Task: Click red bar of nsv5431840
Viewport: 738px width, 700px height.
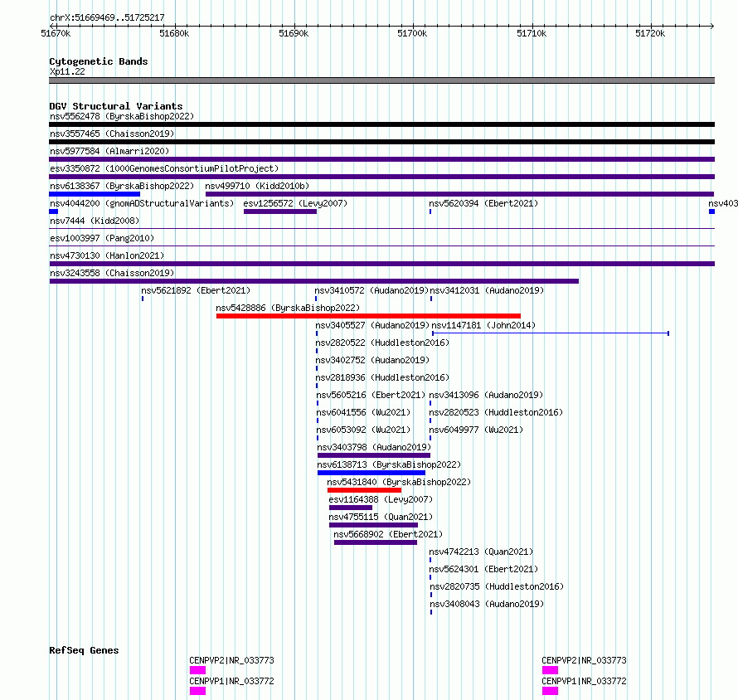Action: (364, 490)
